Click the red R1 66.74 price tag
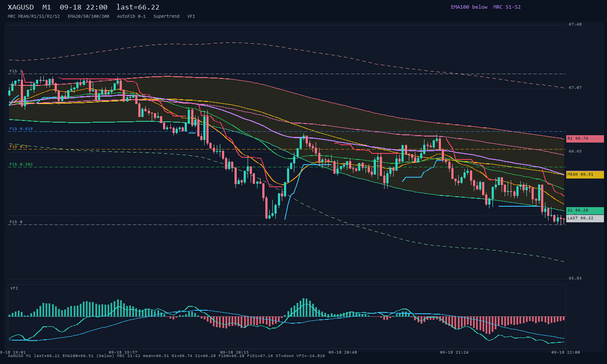Image resolution: width=607 pixels, height=364 pixels. [585, 139]
